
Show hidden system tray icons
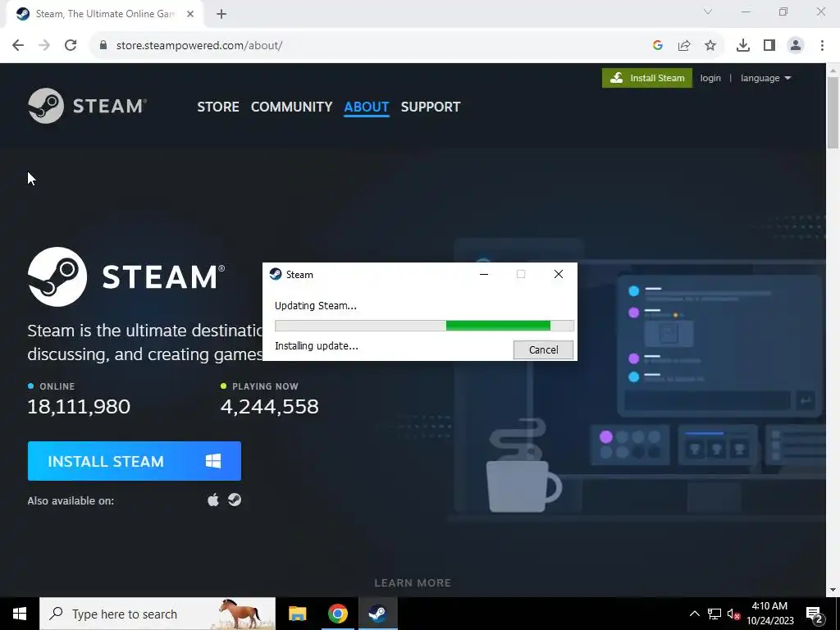tap(694, 614)
